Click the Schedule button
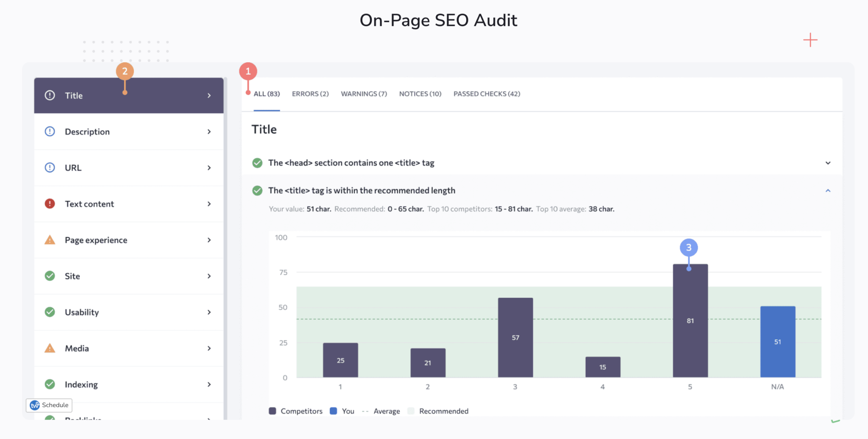The image size is (868, 439). coord(49,405)
